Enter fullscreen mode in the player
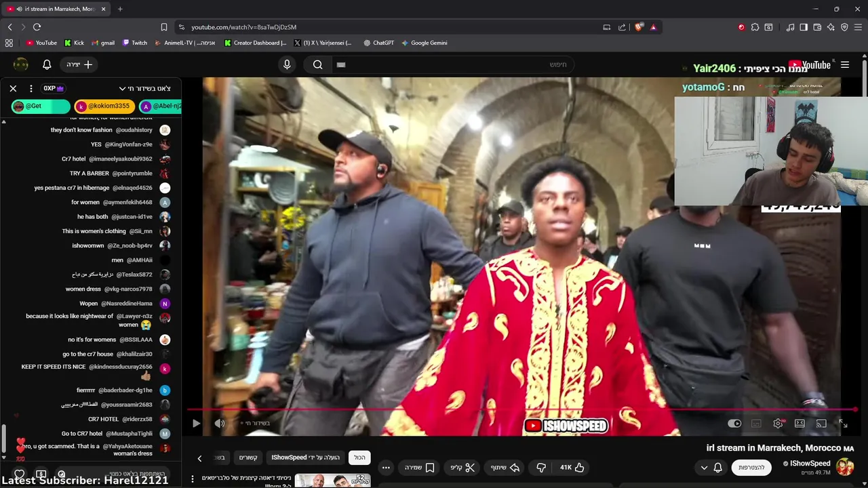The image size is (868, 488). pyautogui.click(x=843, y=424)
